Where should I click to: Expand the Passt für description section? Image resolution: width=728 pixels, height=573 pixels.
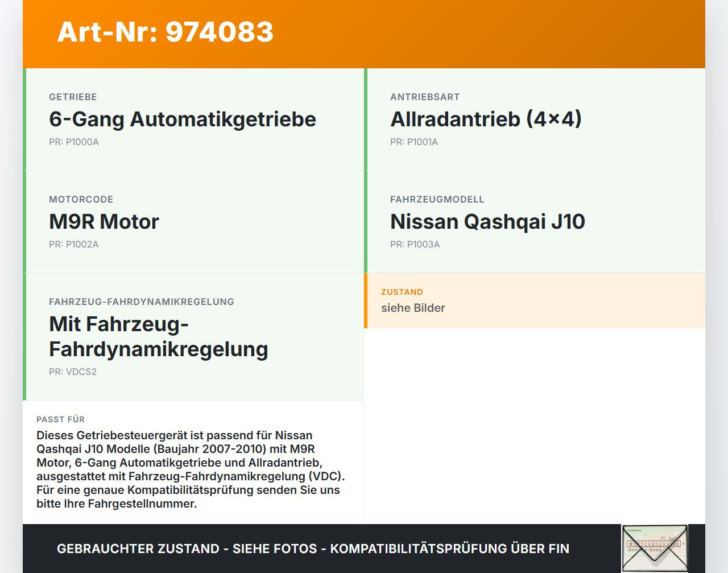(193, 461)
